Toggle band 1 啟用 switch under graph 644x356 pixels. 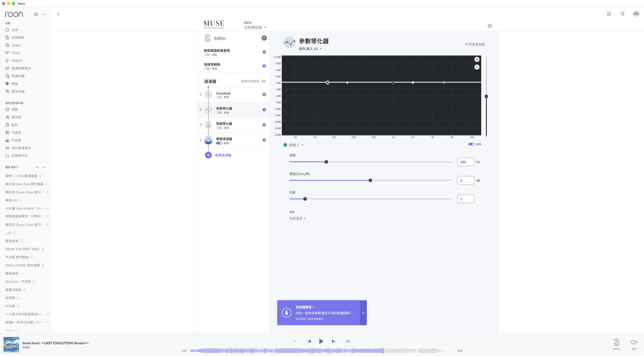(471, 144)
